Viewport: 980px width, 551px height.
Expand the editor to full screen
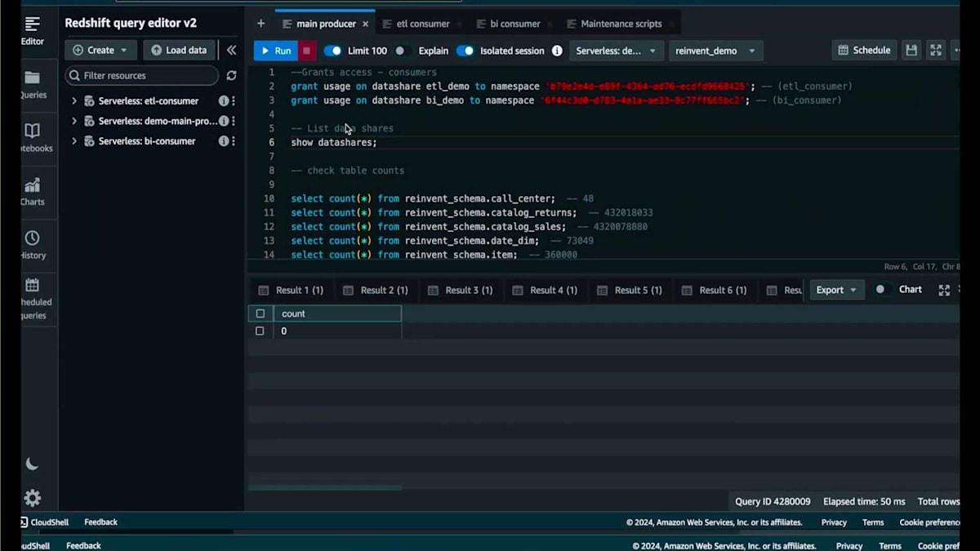pyautogui.click(x=936, y=51)
